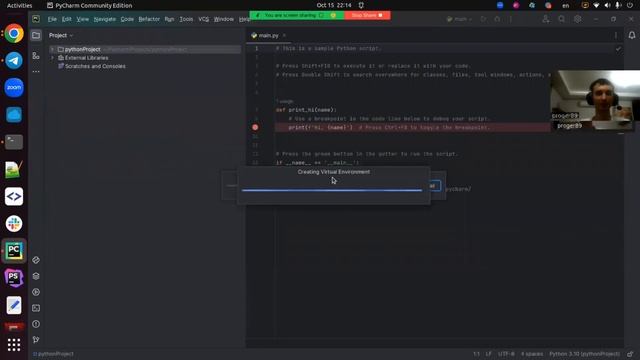
Task: Expand the pythonProject tree node
Action: coord(52,49)
